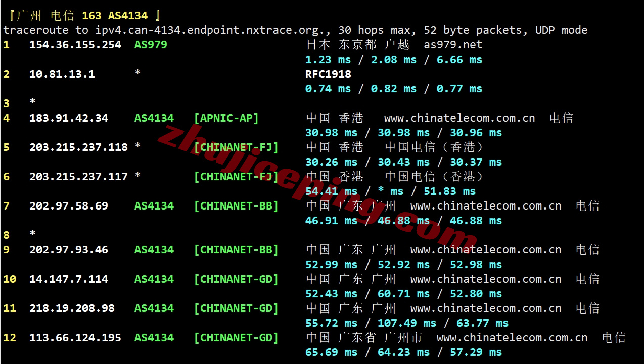The height and width of the screenshot is (364, 644).
Task: Click IP address 113.66.124.195
Action: click(75, 338)
